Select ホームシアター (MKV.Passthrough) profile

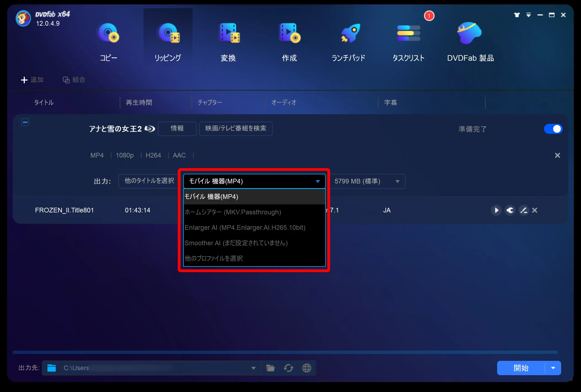point(254,212)
